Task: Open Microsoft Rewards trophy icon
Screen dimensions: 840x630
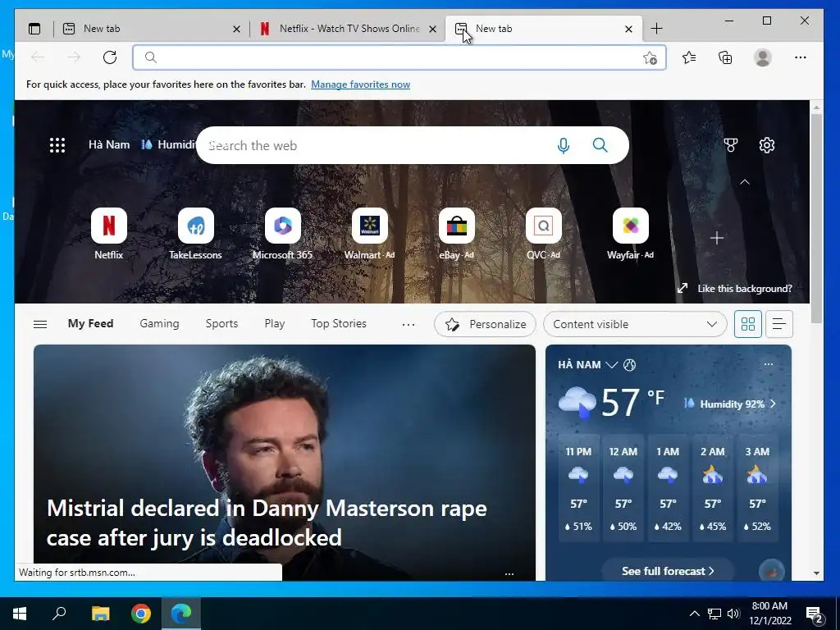Action: pos(731,145)
